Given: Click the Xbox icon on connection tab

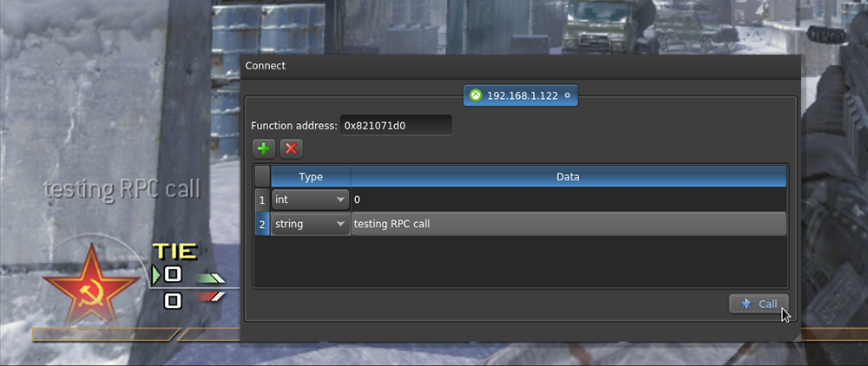Looking at the screenshot, I should (476, 95).
